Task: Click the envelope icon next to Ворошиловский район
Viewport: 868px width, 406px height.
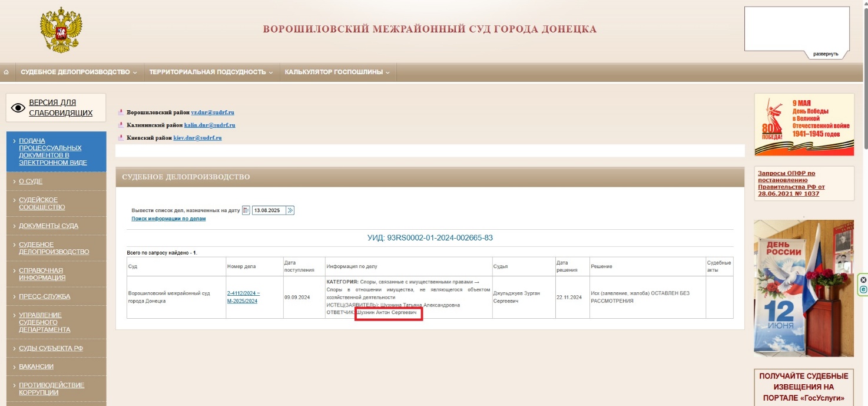Action: point(121,113)
